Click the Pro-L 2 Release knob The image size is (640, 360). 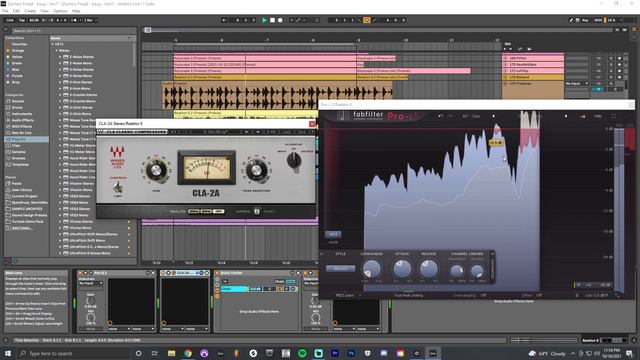pyautogui.click(x=429, y=269)
